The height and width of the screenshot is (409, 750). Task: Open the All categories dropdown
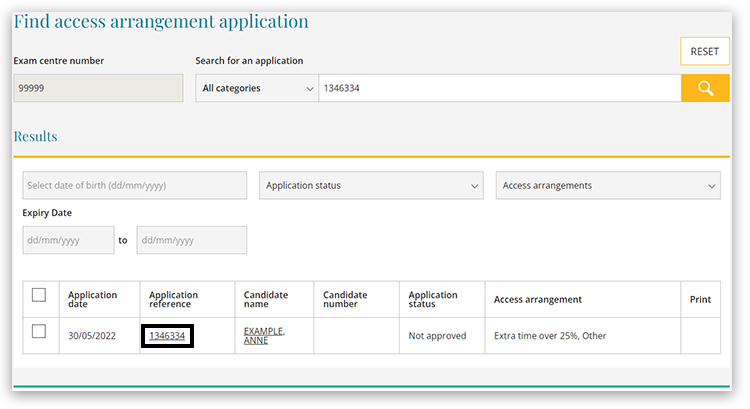[256, 88]
